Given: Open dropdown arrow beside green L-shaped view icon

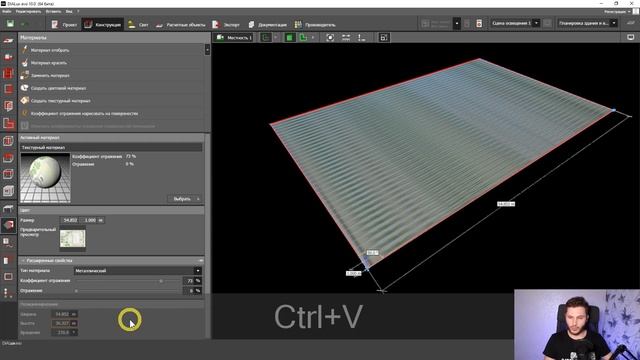Looking at the screenshot, I should coord(313,38).
